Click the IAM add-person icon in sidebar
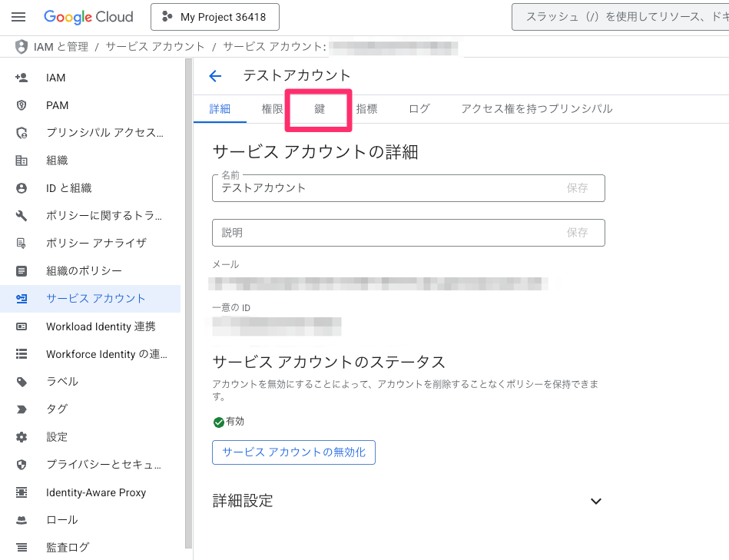Screen dimensions: 729x560 click(22, 78)
